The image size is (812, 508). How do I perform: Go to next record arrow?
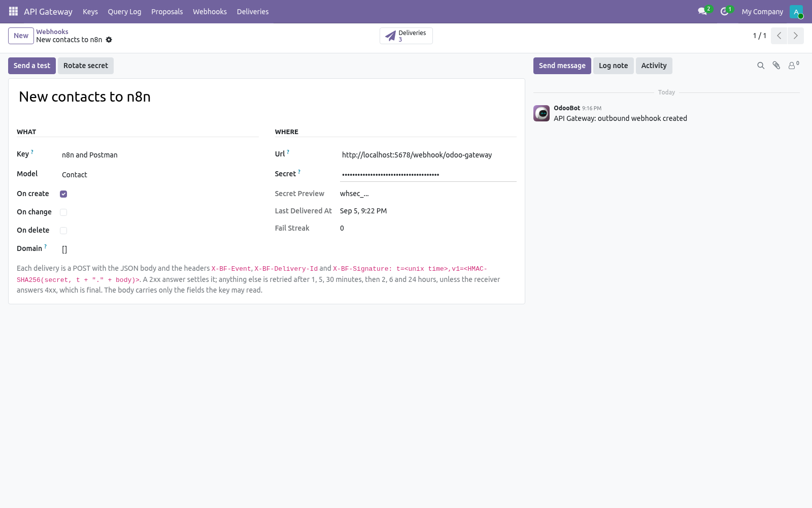[x=795, y=36]
